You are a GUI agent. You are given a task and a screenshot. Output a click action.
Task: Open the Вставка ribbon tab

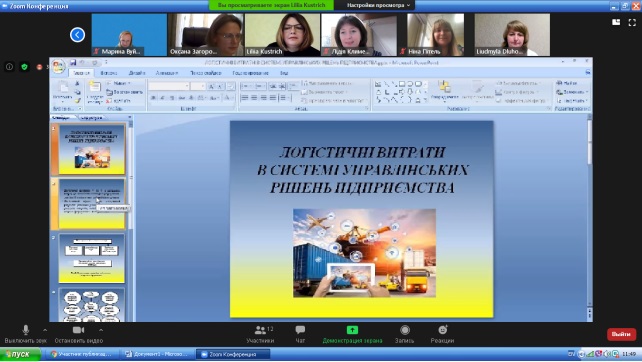109,73
